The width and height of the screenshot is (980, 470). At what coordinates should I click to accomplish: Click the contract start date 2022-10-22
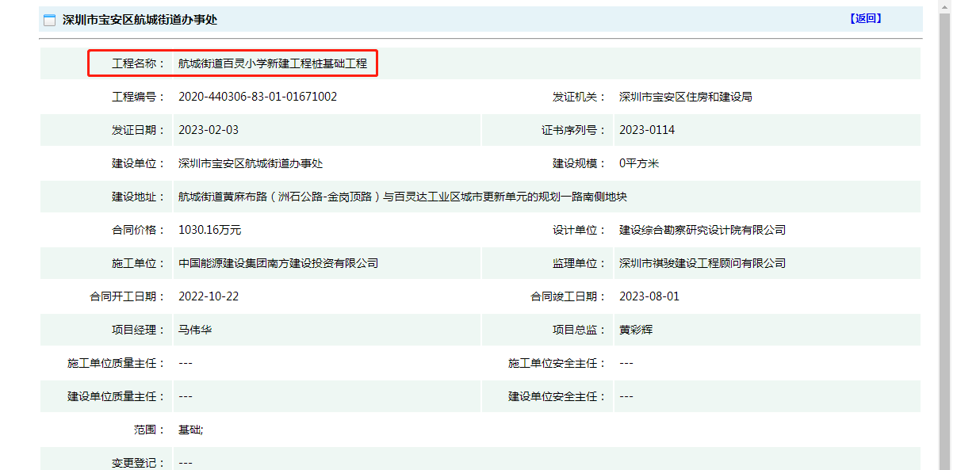209,296
